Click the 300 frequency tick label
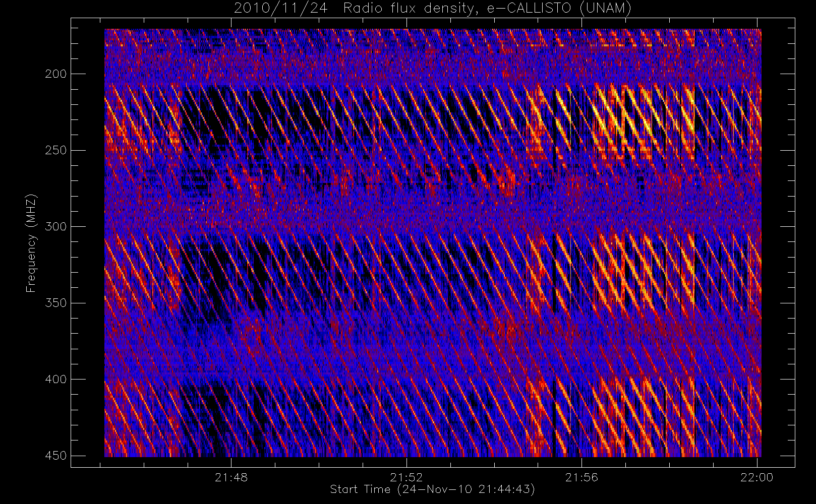This screenshot has height=504, width=816. 55,227
